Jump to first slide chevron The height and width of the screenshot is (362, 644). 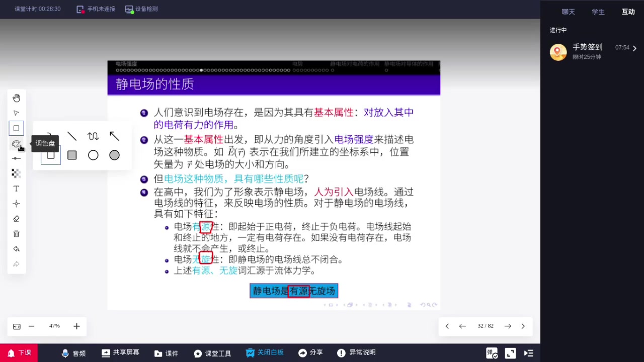point(447,326)
